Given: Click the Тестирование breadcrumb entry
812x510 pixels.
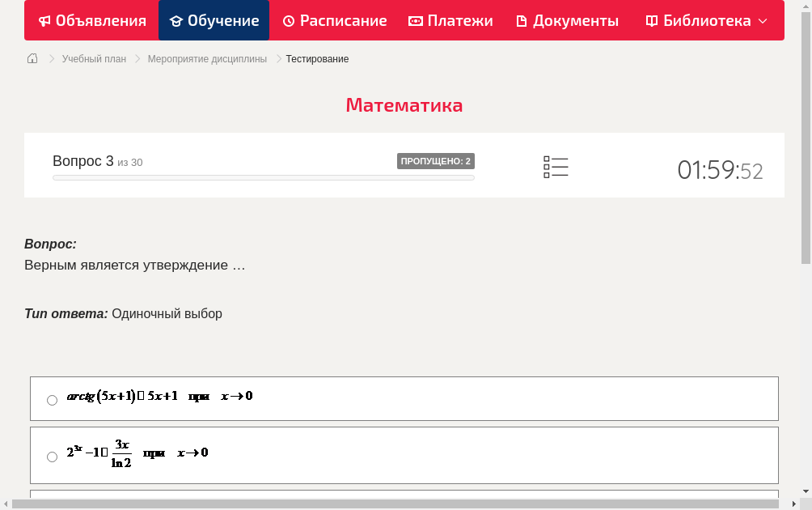Looking at the screenshot, I should point(315,58).
